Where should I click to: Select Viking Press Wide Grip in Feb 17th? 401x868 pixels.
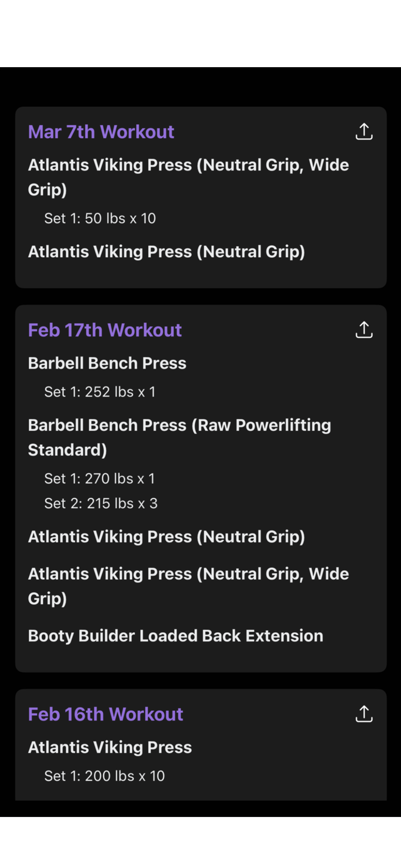pos(188,586)
